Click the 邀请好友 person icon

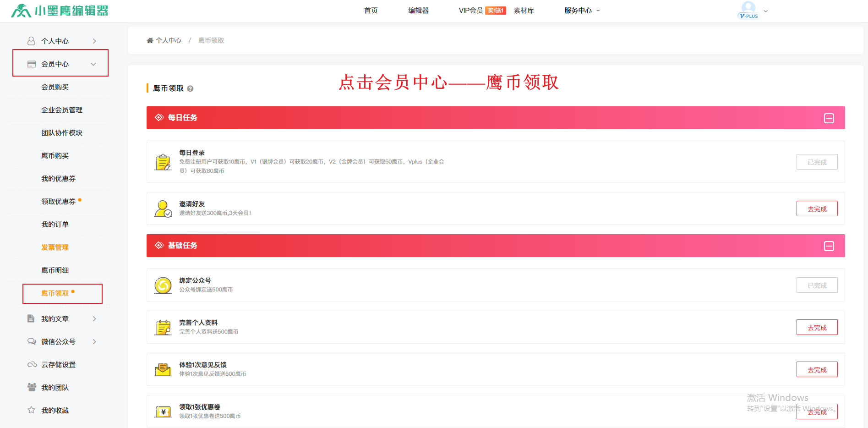point(163,209)
